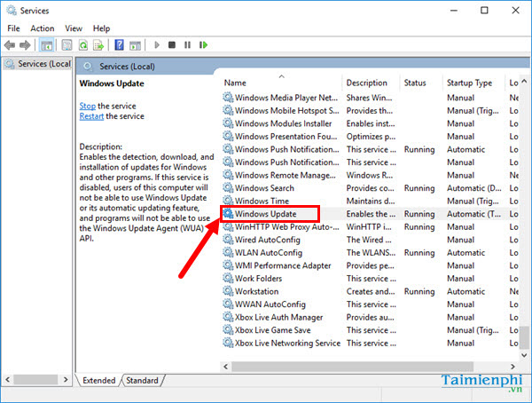Click the tree pane scroll right arrow

tap(66, 379)
